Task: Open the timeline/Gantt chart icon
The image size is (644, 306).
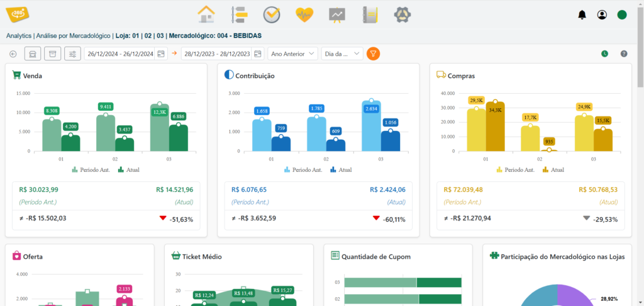Action: coord(239,15)
